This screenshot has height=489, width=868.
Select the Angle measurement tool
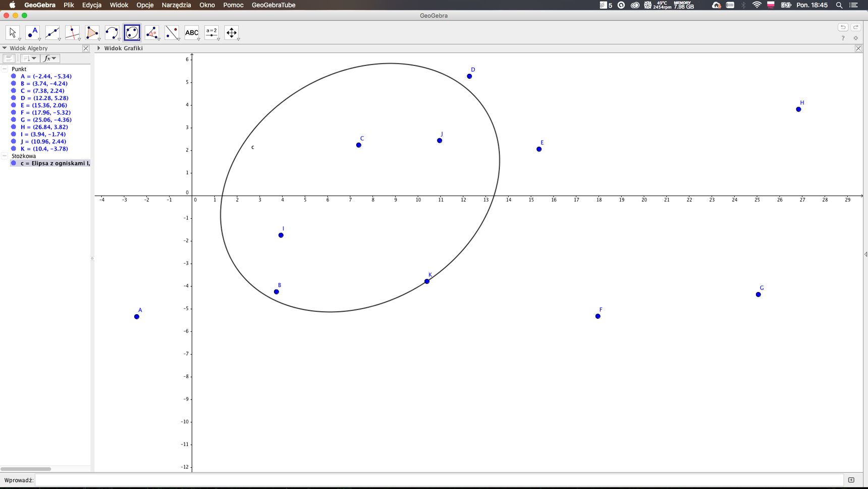coord(152,33)
